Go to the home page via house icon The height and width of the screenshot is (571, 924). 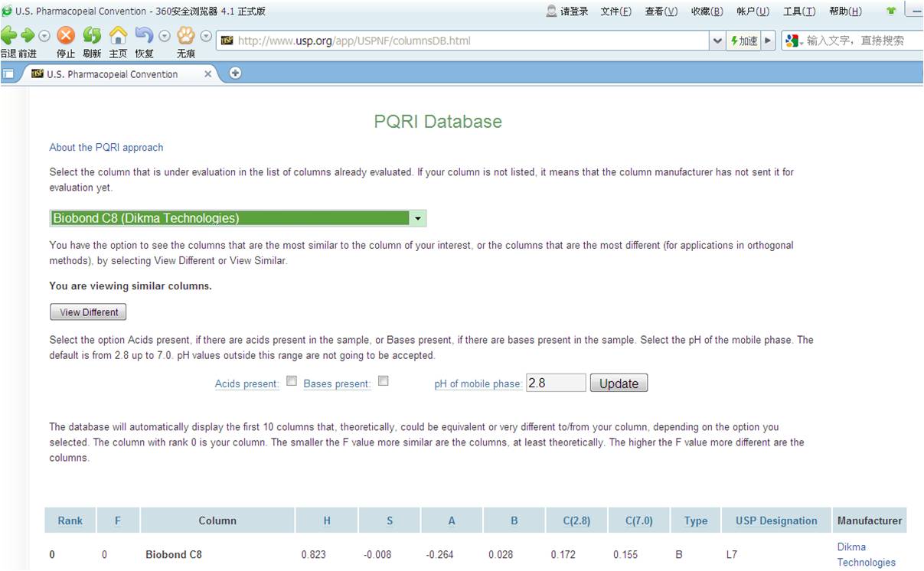click(x=118, y=35)
